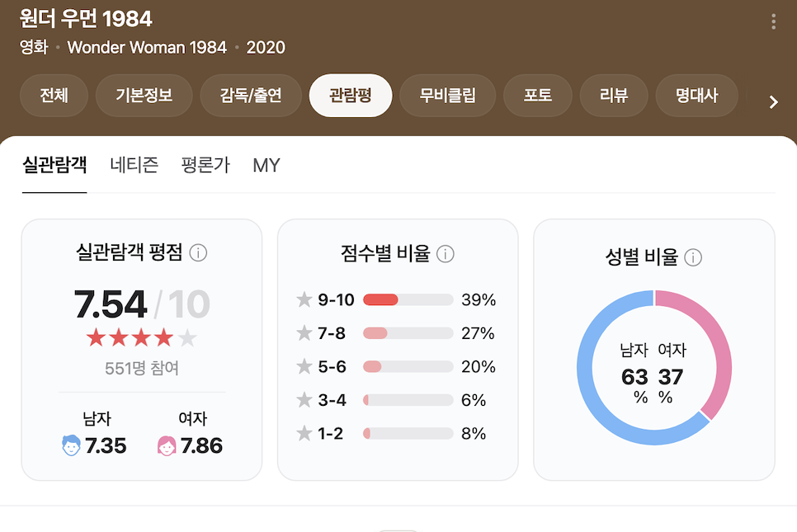Open the 리뷰 tab
797x532 pixels.
coord(614,96)
